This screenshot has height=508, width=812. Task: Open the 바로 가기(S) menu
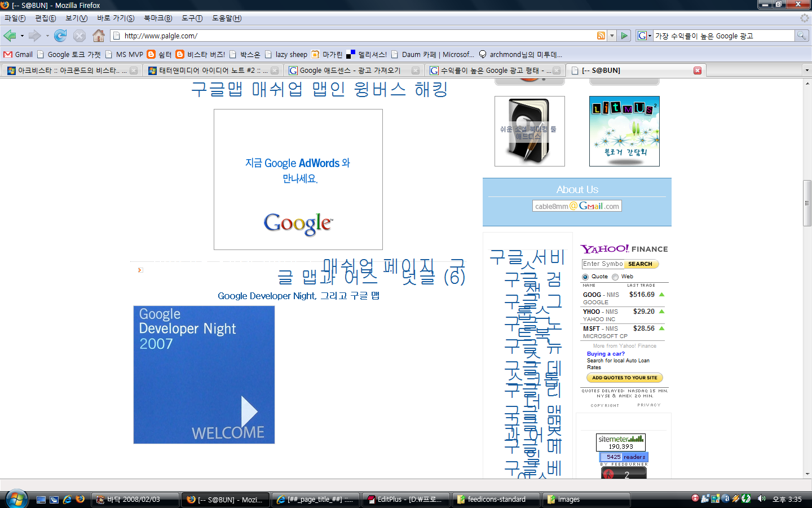click(116, 18)
